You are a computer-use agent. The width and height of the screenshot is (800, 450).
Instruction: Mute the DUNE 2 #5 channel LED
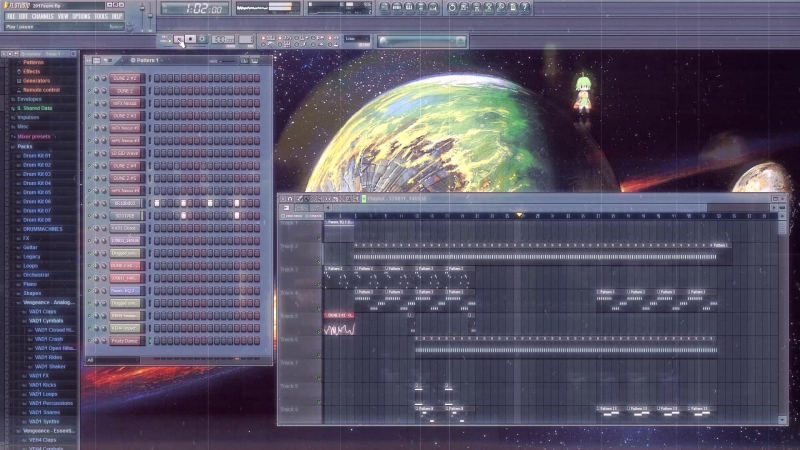point(90,179)
